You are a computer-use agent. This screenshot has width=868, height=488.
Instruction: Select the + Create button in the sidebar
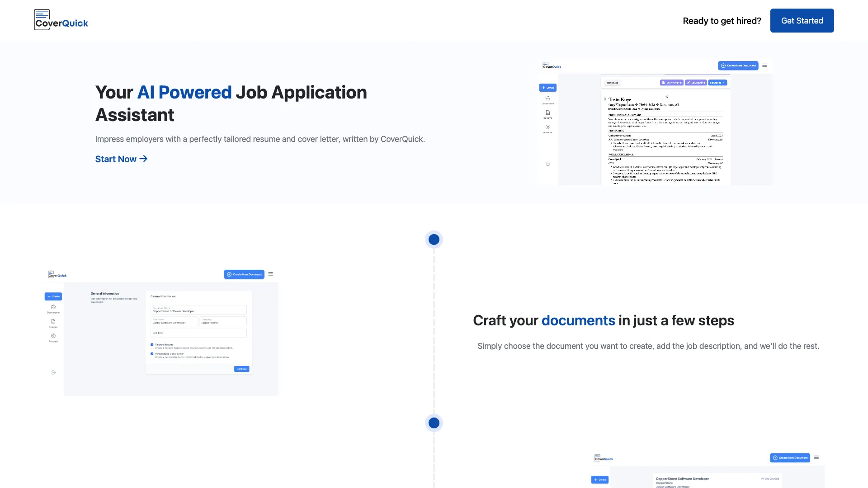point(53,296)
